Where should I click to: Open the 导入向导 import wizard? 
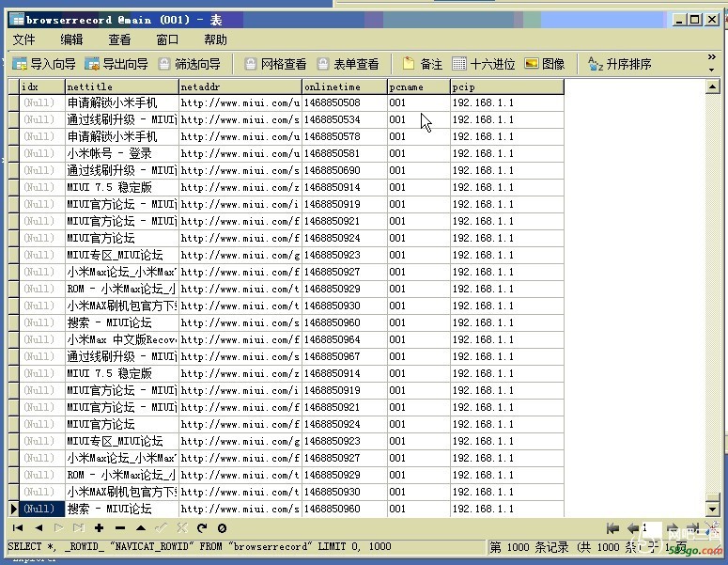(x=43, y=64)
